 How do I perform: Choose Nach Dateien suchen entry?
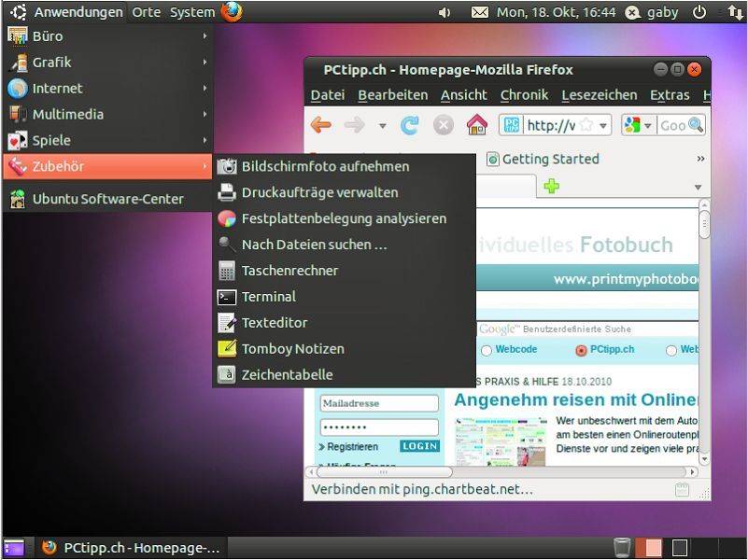[x=344, y=245]
